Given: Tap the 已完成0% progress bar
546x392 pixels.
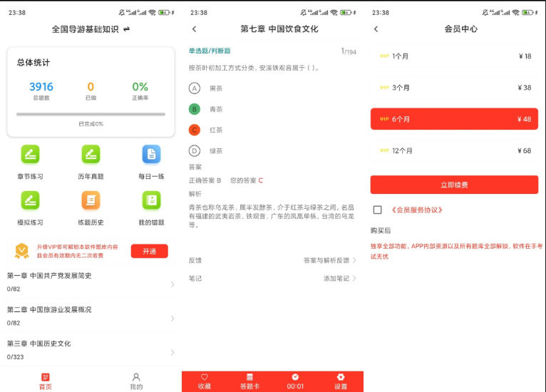Looking at the screenshot, I should tap(91, 114).
